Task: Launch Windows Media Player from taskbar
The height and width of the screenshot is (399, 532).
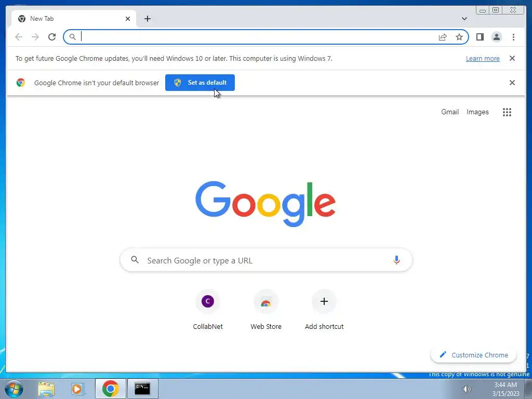Action: point(77,389)
